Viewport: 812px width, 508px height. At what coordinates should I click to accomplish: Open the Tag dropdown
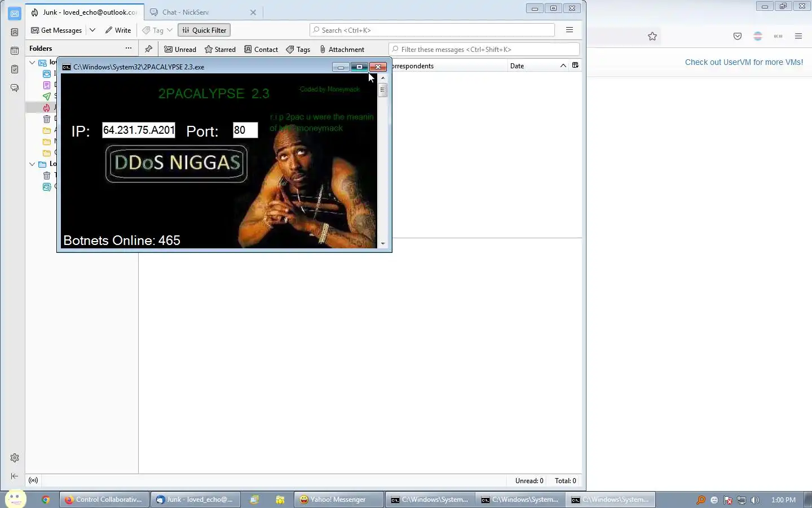pos(157,30)
